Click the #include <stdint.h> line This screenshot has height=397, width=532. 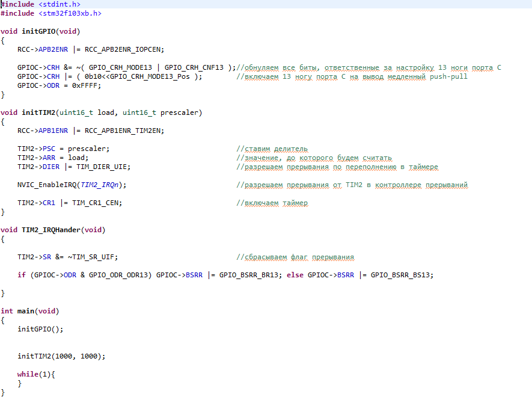[x=40, y=4]
